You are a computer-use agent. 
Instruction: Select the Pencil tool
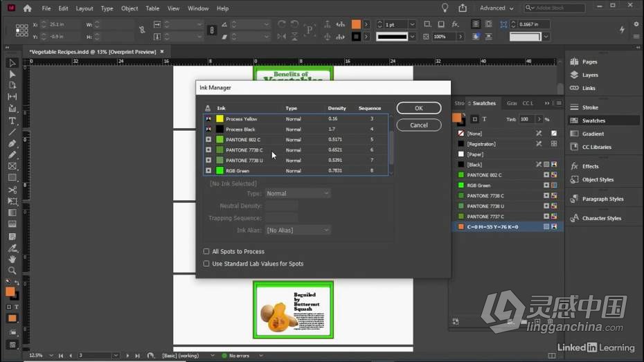point(12,155)
